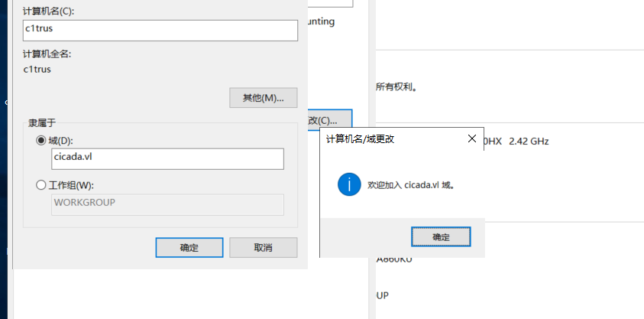This screenshot has height=319, width=644.
Task: Click the 计算机名/域更改 dialog title
Action: pos(360,139)
